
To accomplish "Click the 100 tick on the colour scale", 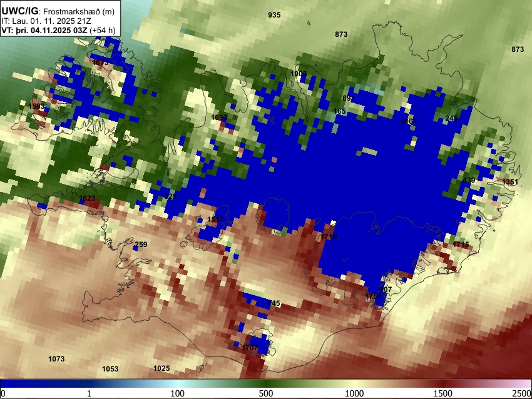I will pyautogui.click(x=178, y=393).
